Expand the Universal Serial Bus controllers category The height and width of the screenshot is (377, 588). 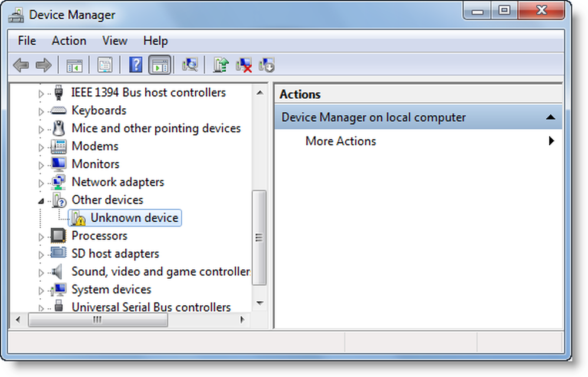[40, 307]
